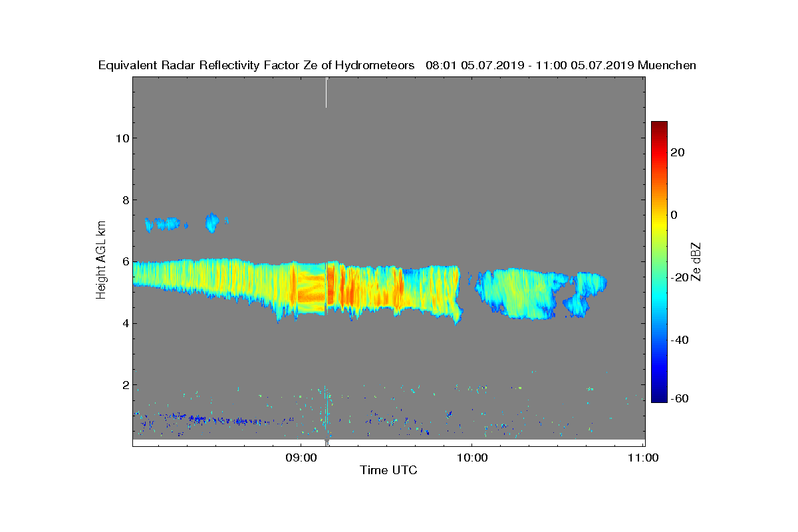The height and width of the screenshot is (532, 798).
Task: Click the colorbar value "-60"
Action: click(678, 398)
